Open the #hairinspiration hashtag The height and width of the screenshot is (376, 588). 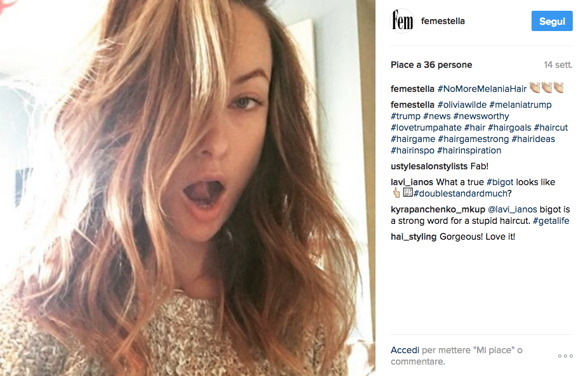tap(469, 150)
